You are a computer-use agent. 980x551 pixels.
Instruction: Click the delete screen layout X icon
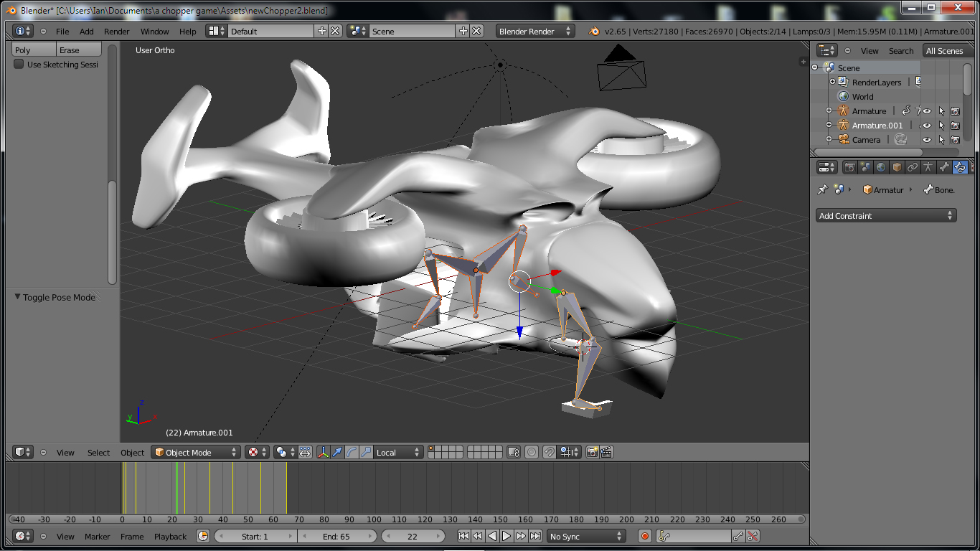coord(335,31)
